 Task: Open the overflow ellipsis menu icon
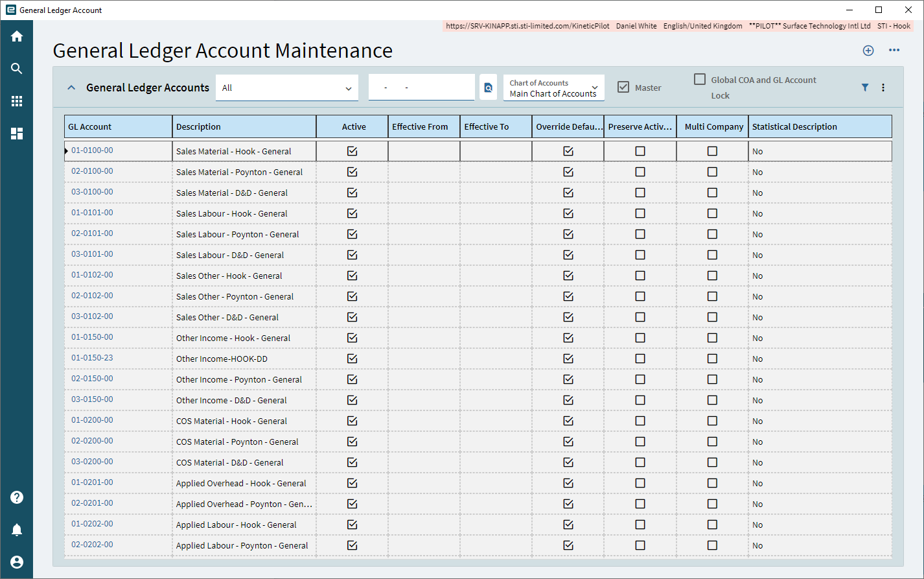point(895,50)
